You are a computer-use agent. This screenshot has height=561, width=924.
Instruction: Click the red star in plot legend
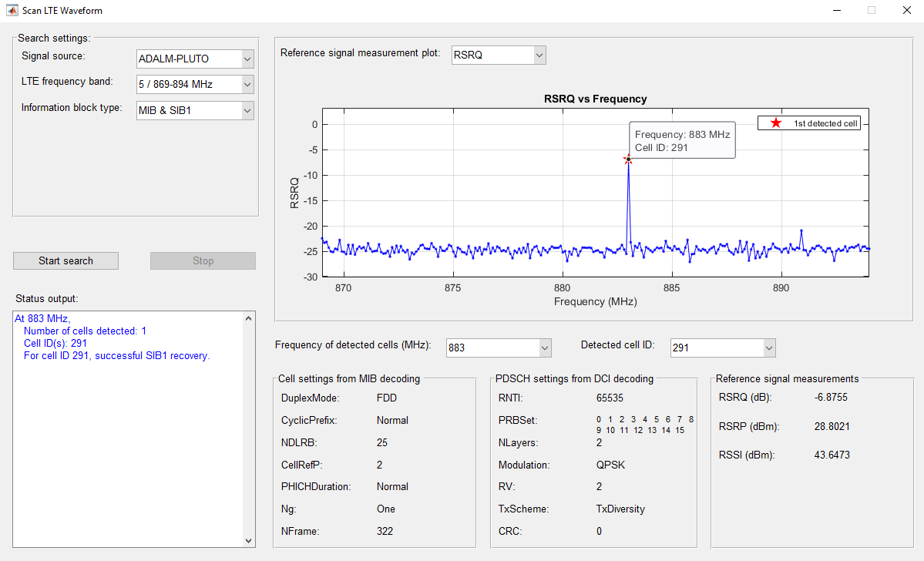[x=776, y=123]
